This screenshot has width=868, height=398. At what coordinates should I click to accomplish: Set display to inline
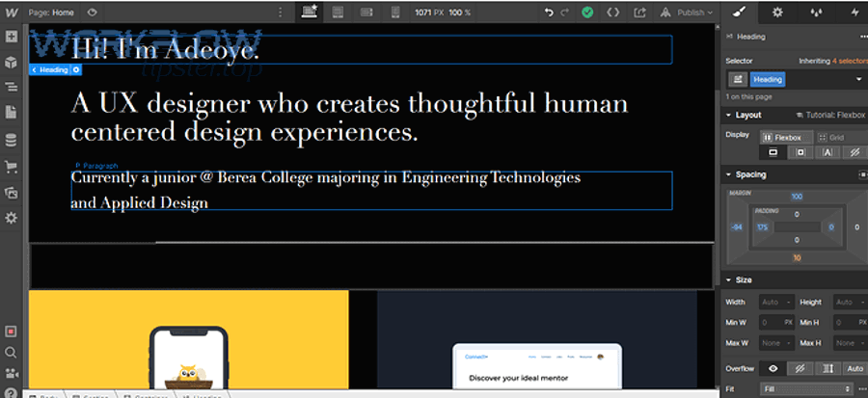pyautogui.click(x=827, y=152)
